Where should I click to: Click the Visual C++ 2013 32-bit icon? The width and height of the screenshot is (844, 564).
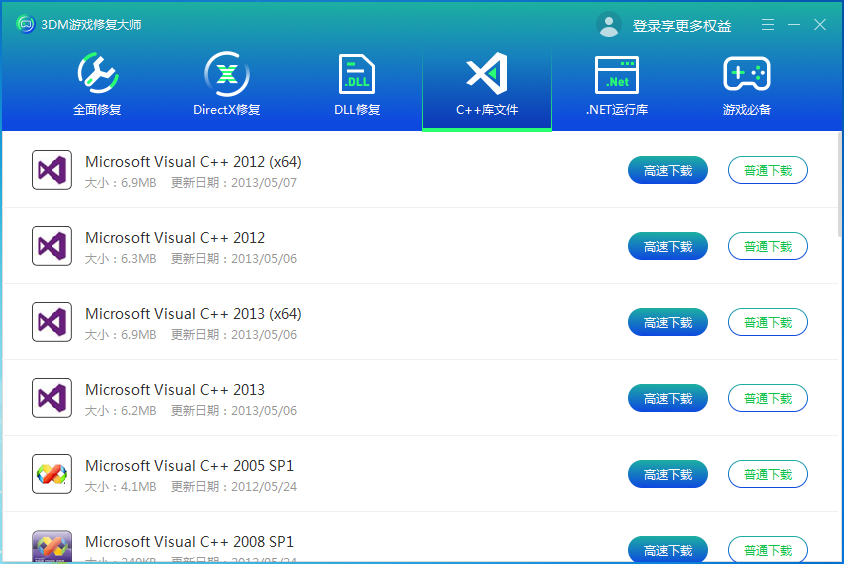(52, 398)
